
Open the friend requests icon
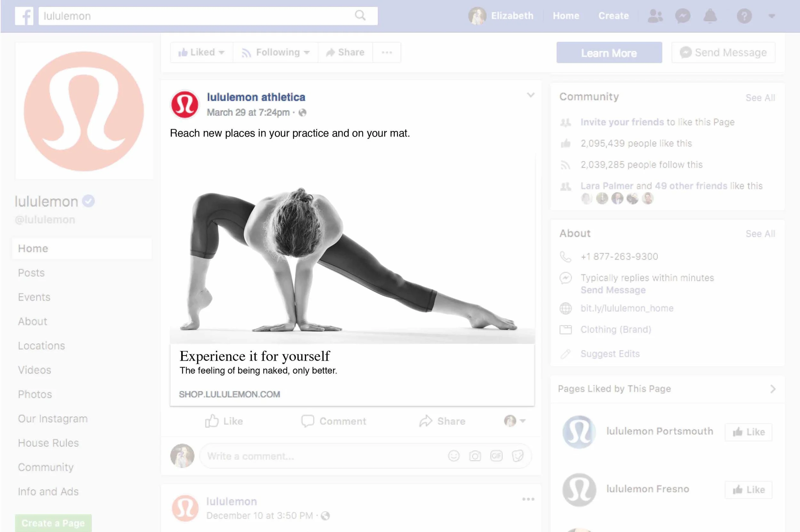click(x=655, y=16)
